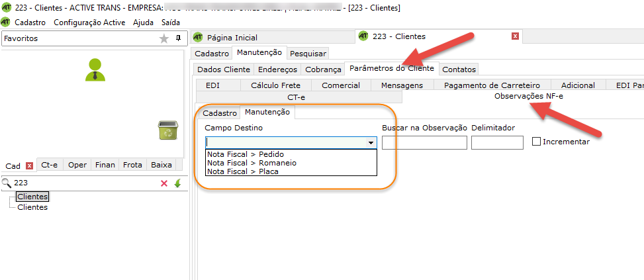The image size is (644, 280).
Task: Clear search with red X icon
Action: point(164,183)
